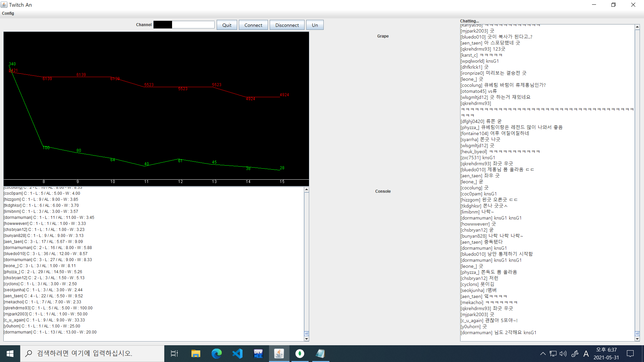Open Task View from taskbar
Image resolution: width=644 pixels, height=362 pixels.
click(x=174, y=354)
